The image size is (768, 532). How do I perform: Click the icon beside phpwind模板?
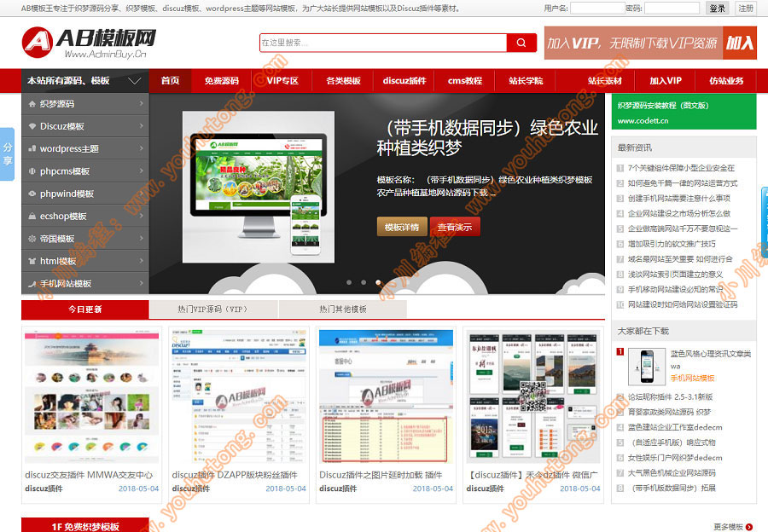tap(32, 194)
